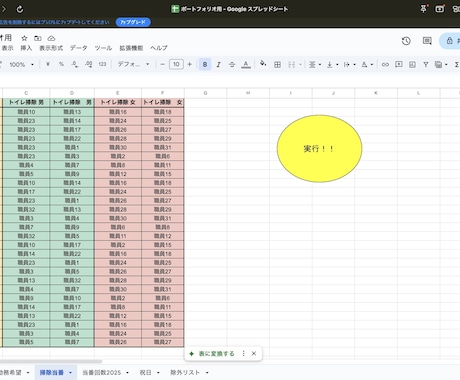
Task: Insert a comment from toolbar
Action: click(x=399, y=64)
